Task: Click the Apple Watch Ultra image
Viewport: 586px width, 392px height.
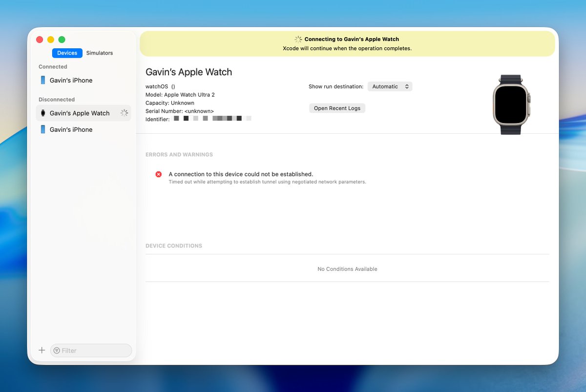Action: [x=511, y=105]
